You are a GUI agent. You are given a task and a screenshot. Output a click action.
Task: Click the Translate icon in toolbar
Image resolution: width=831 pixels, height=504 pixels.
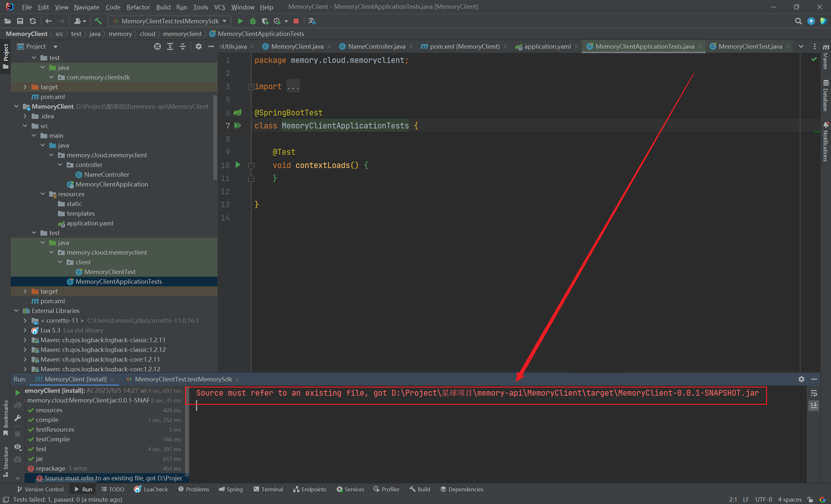[312, 21]
